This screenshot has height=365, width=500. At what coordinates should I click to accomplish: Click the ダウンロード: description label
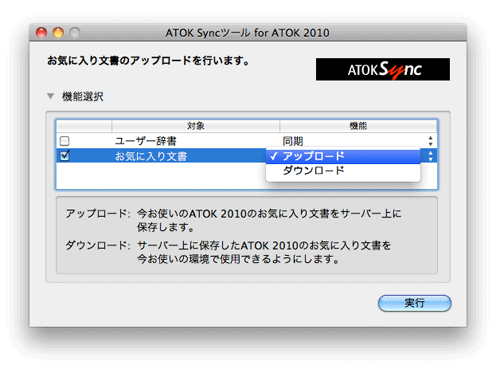[98, 245]
